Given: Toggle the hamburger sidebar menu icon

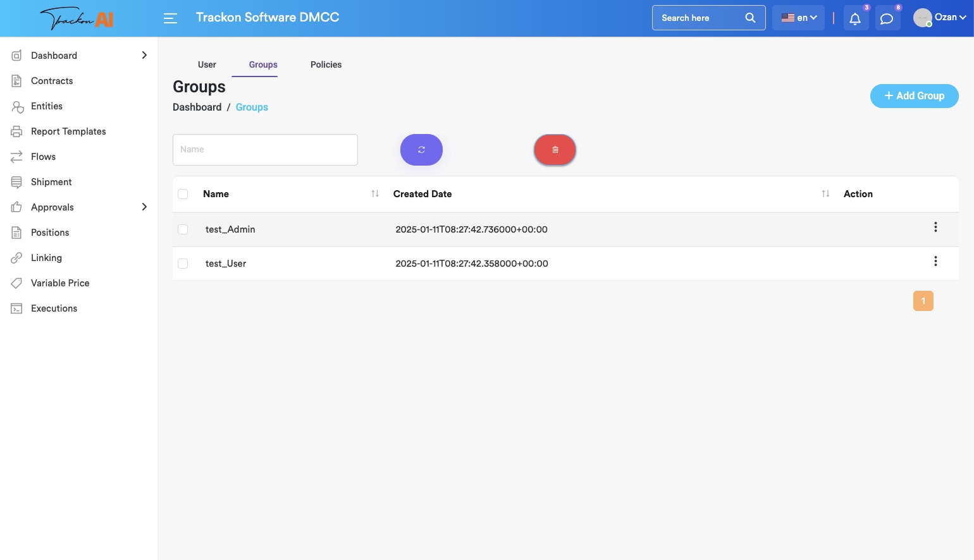Looking at the screenshot, I should pos(170,18).
